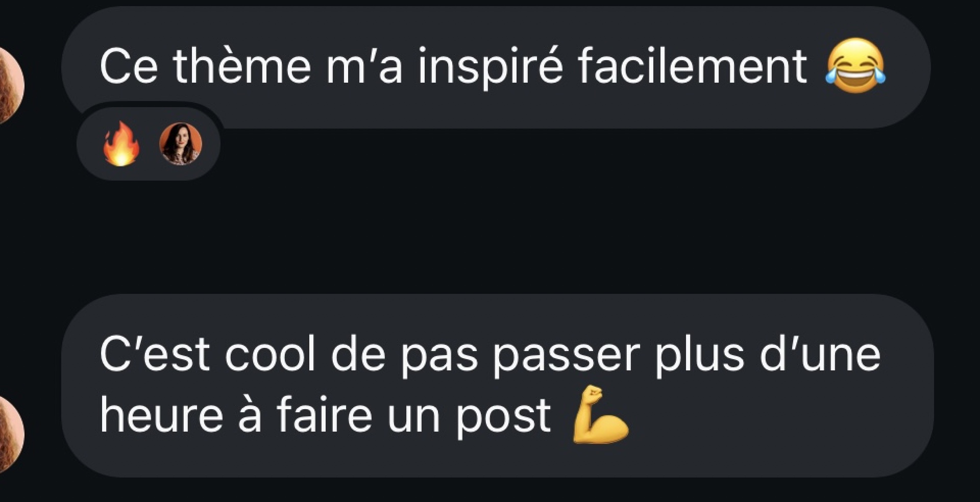Viewport: 980px width, 502px height.
Task: Open sender avatar beside the second message
Action: [10, 435]
